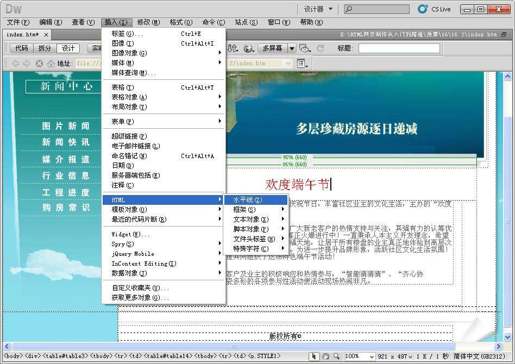Click the Zoom tool in status bar
515x364 pixels.
click(337, 356)
